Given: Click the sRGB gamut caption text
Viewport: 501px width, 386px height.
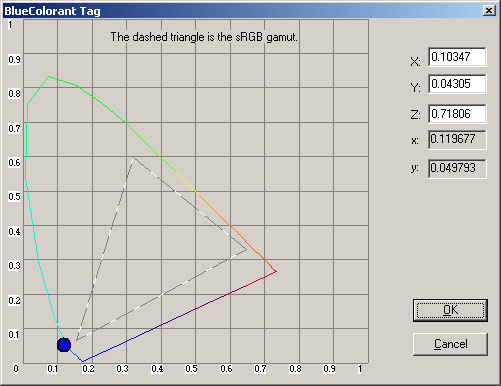Looking at the screenshot, I should tap(204, 37).
